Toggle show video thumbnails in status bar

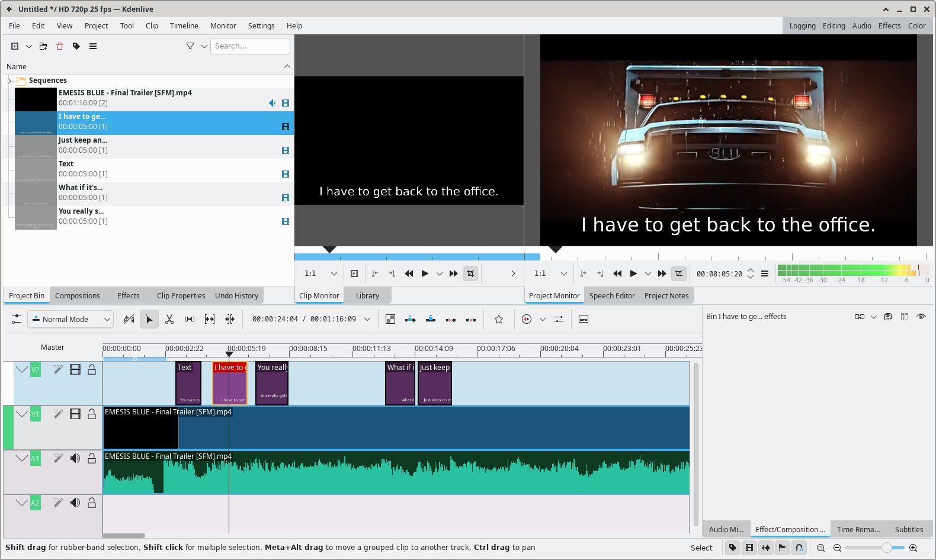(x=749, y=548)
